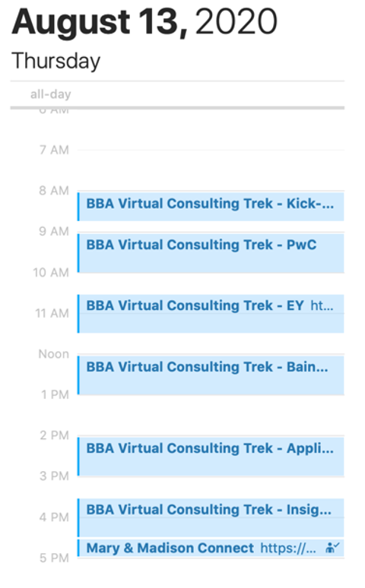The image size is (365, 588).
Task: Click the all-day row area
Action: tap(177, 94)
